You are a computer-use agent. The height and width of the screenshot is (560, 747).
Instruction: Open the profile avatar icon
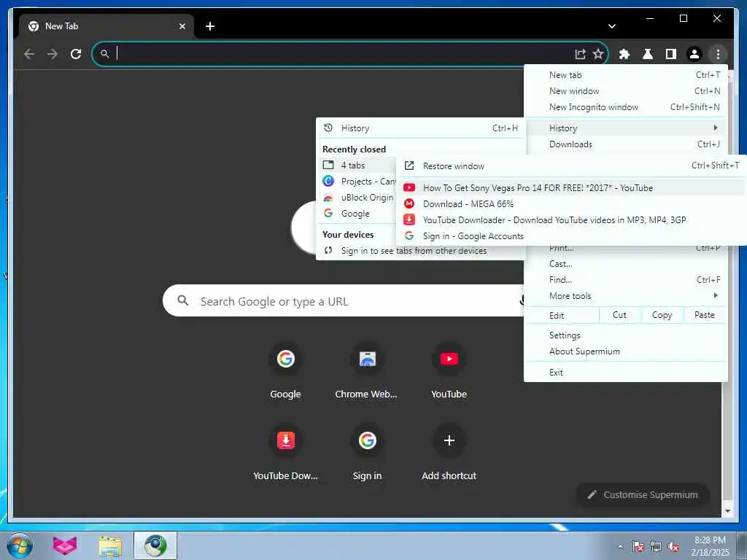click(694, 54)
